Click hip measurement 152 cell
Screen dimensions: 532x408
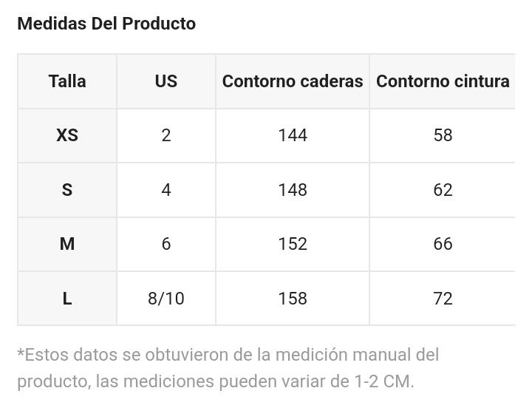293,244
